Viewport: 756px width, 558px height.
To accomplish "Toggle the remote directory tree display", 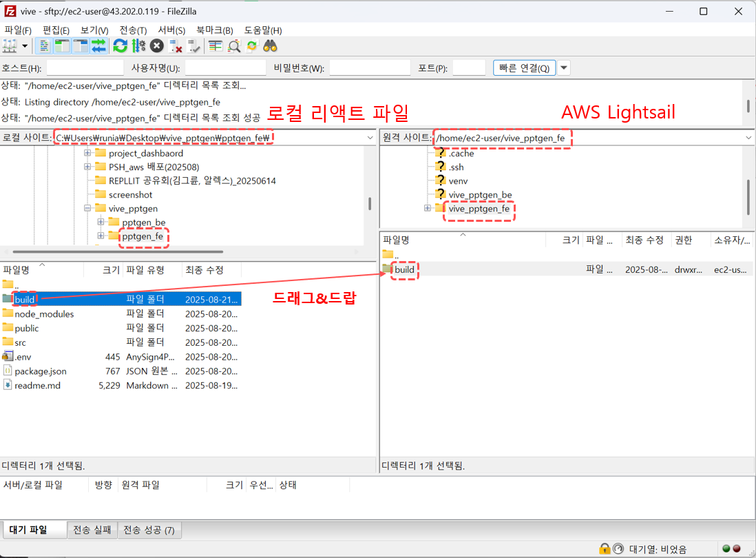I will [x=81, y=46].
